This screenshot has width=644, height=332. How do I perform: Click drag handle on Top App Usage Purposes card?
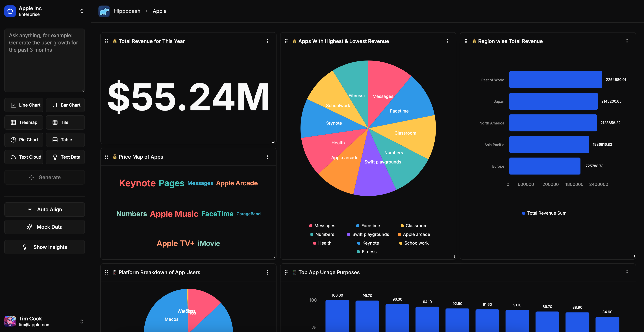pyautogui.click(x=286, y=272)
